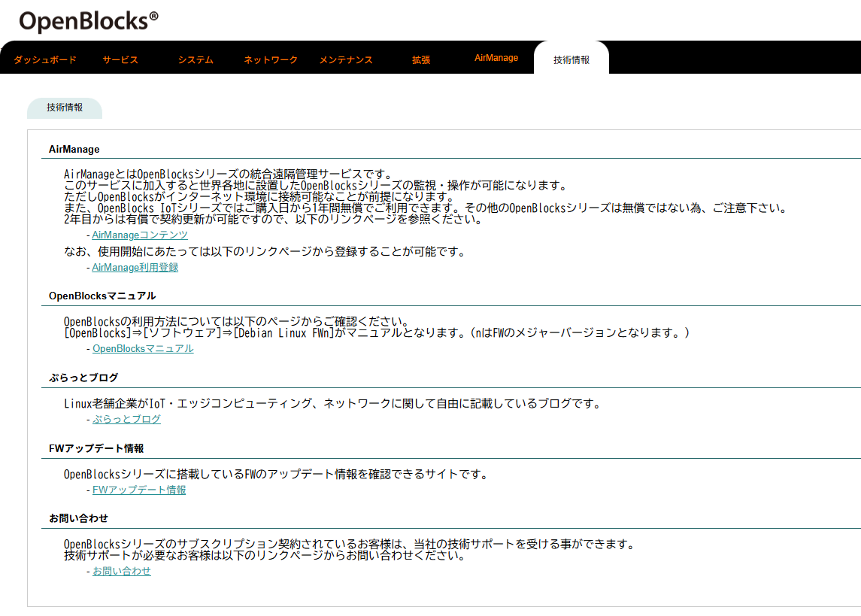The image size is (861, 616).
Task: Open the FWアップデート情報 link
Action: tap(139, 490)
